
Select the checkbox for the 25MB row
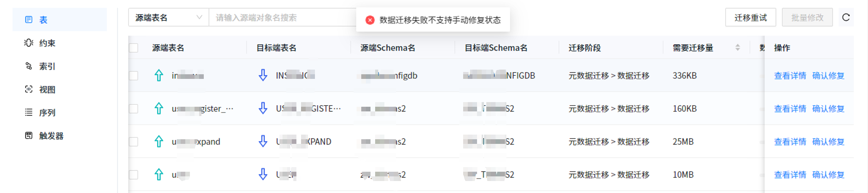(134, 142)
